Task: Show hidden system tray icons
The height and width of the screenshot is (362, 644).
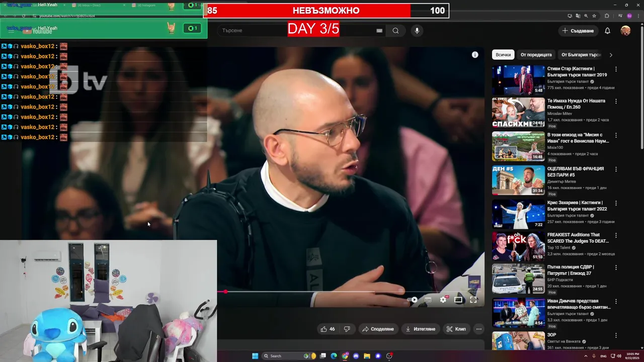Action: click(x=586, y=356)
